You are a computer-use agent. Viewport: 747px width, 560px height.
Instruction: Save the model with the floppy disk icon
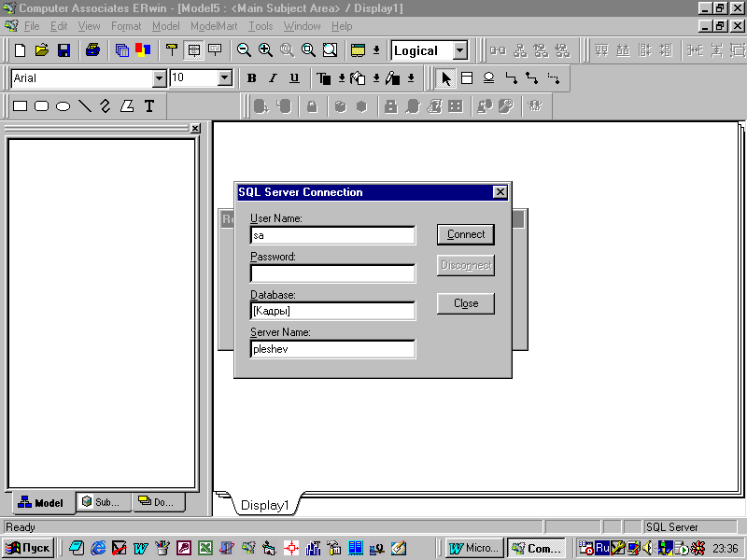(63, 50)
